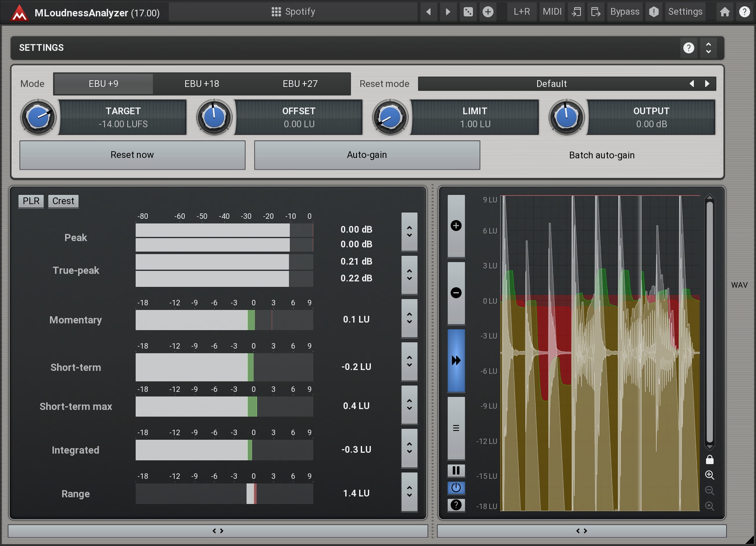Toggle the PLR meter button
The height and width of the screenshot is (546, 756).
point(31,201)
